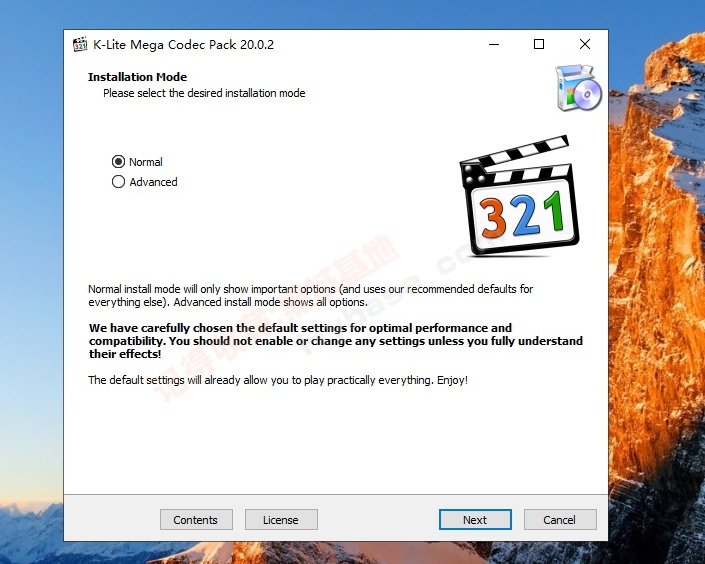Viewport: 705px width, 564px height.
Task: Click the Next button
Action: [475, 520]
